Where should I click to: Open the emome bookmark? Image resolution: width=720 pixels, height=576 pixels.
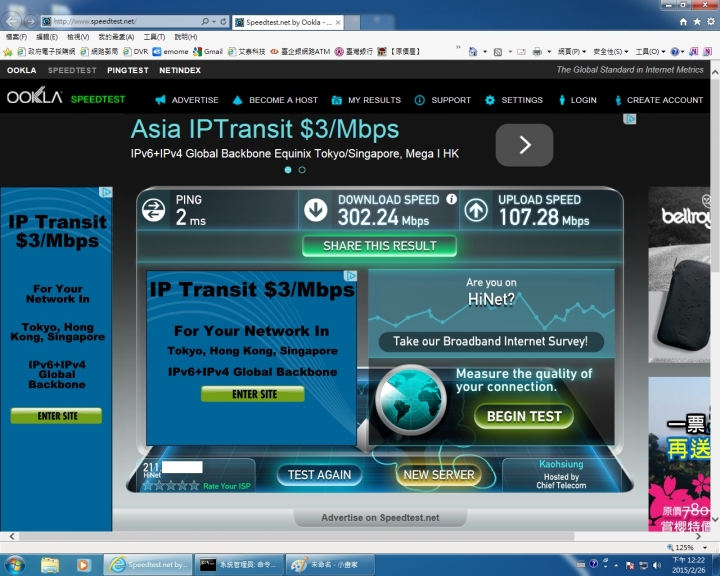[170, 52]
